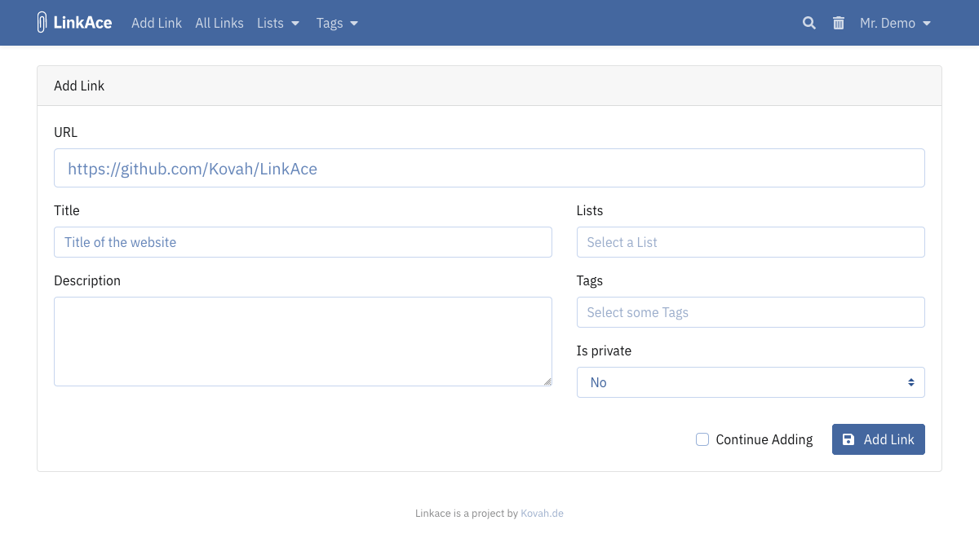Click the save disk icon on Add Link button
The image size is (979, 560).
point(849,439)
